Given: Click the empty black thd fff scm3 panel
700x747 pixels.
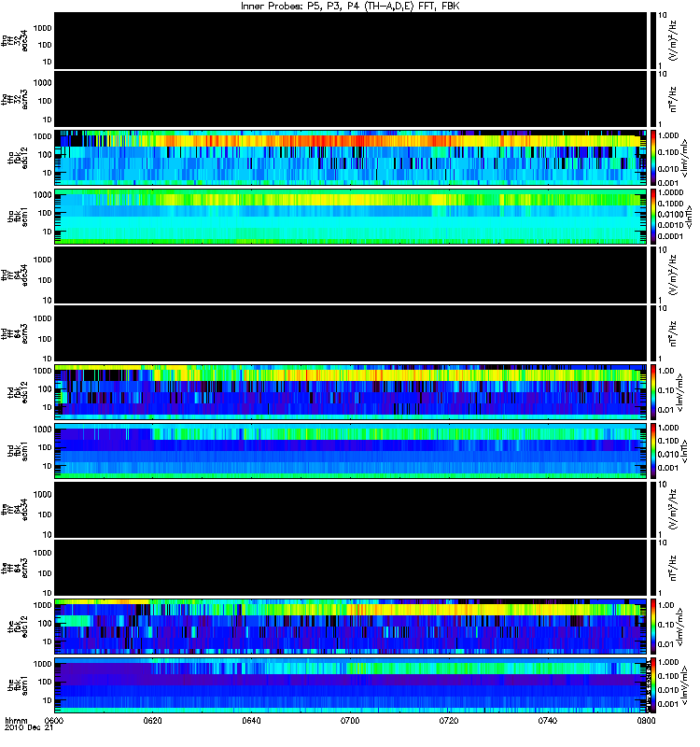Looking at the screenshot, I should 350,333.
